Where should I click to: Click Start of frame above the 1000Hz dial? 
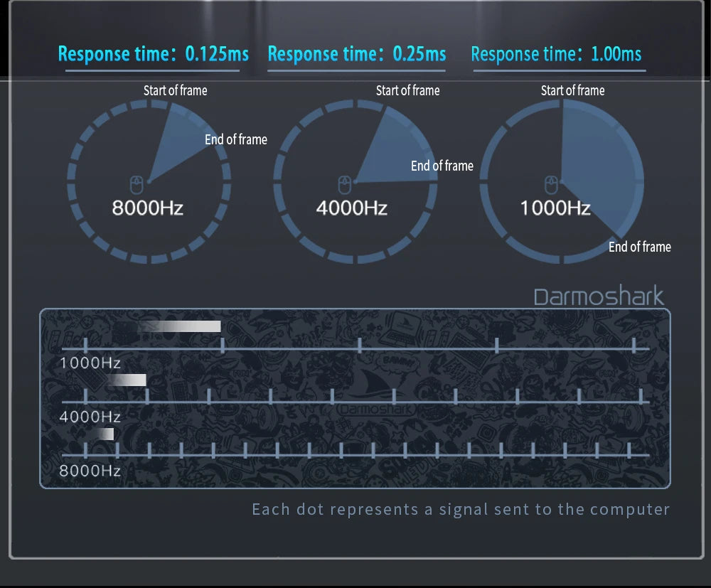(572, 91)
